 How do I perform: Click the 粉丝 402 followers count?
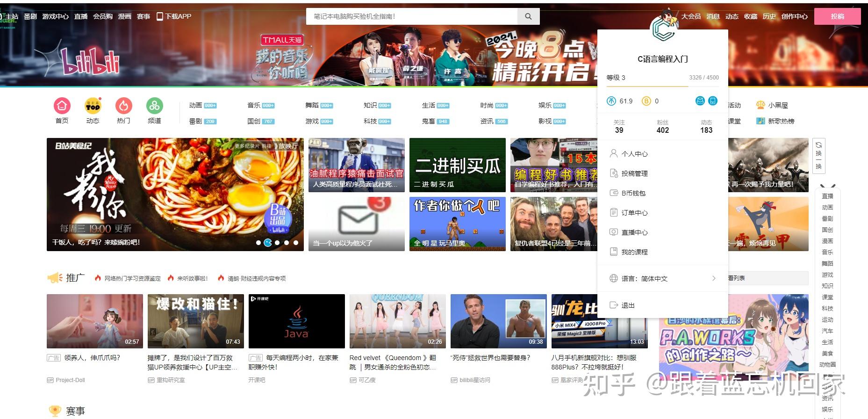coord(662,127)
